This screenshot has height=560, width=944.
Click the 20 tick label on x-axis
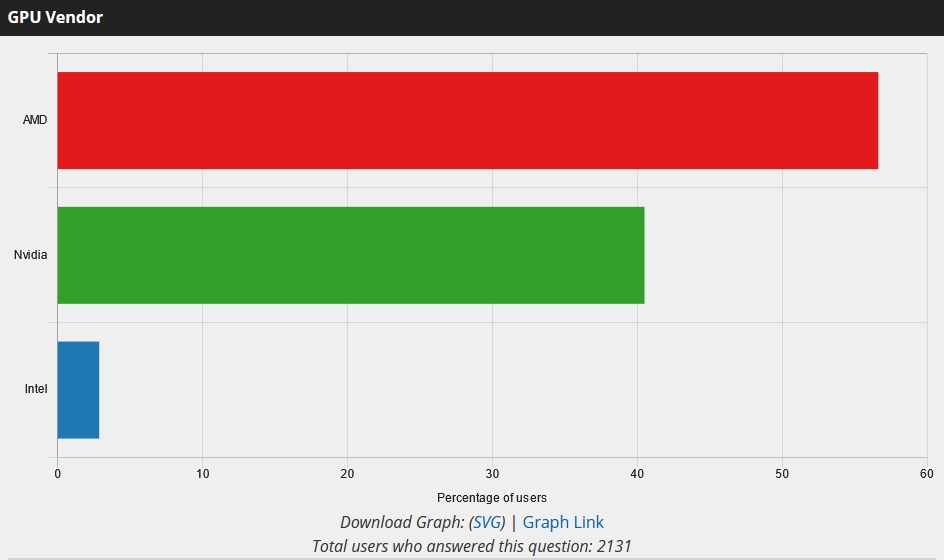tap(347, 474)
